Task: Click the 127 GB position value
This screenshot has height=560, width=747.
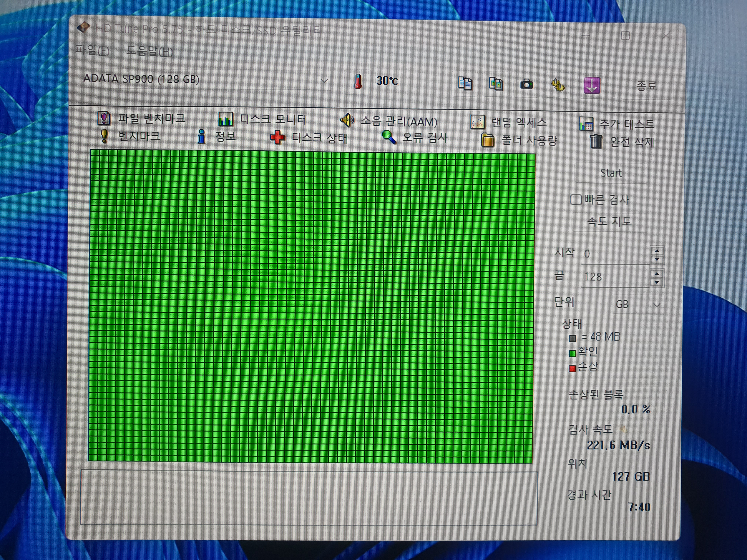Action: point(631,476)
